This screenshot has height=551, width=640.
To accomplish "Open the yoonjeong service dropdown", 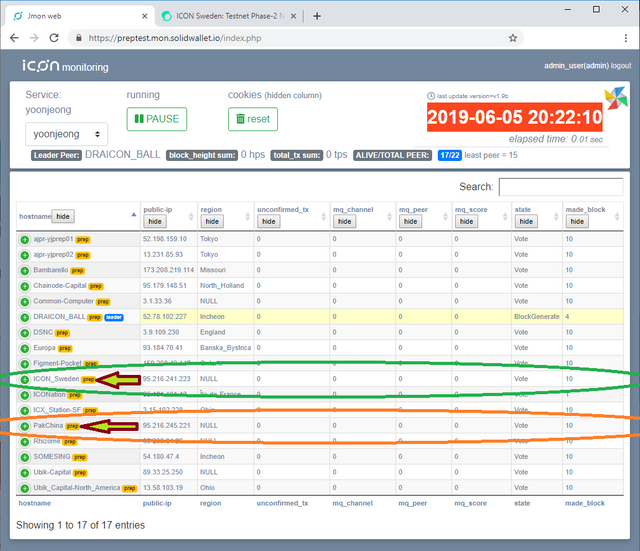I will [x=67, y=134].
